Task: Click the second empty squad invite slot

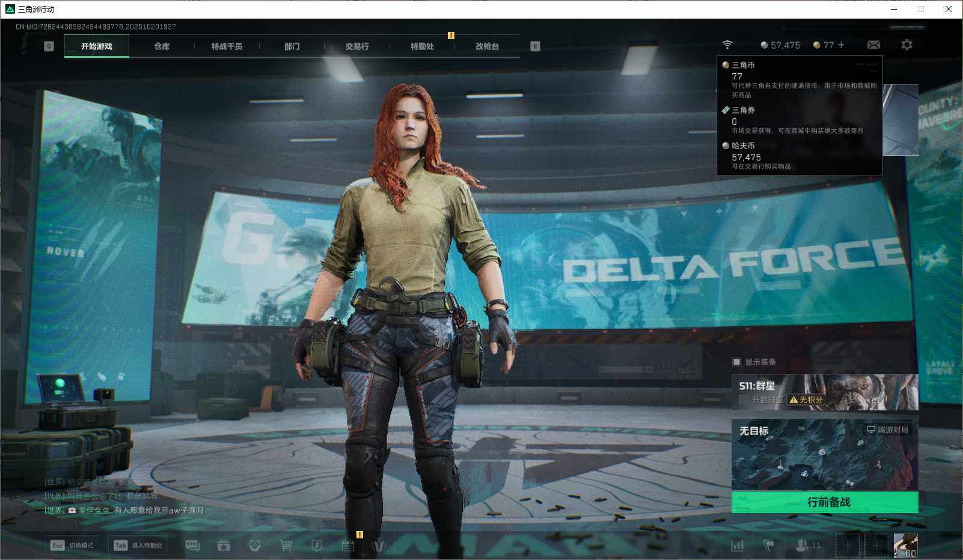Action: tap(876, 546)
